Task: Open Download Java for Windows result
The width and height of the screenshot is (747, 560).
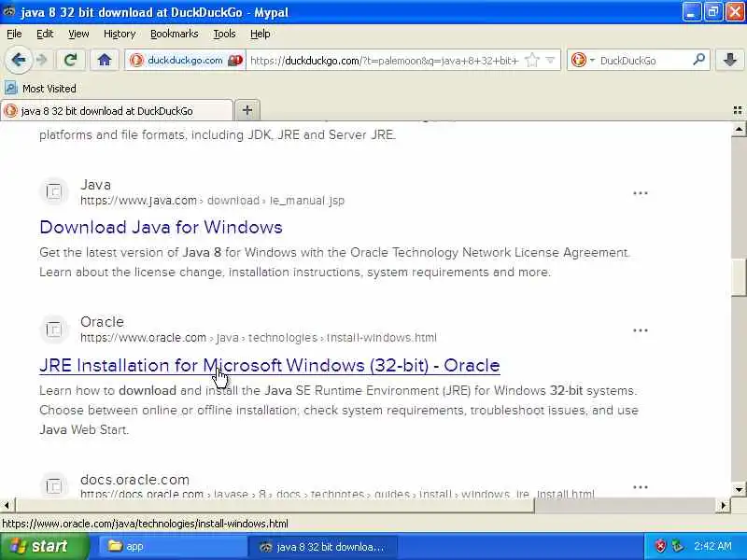Action: 161,227
